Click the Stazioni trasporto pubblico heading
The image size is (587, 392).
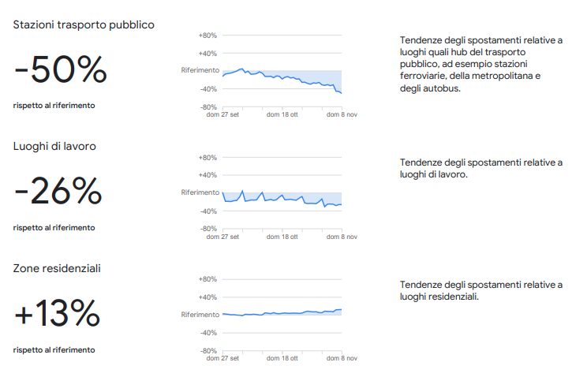point(84,24)
